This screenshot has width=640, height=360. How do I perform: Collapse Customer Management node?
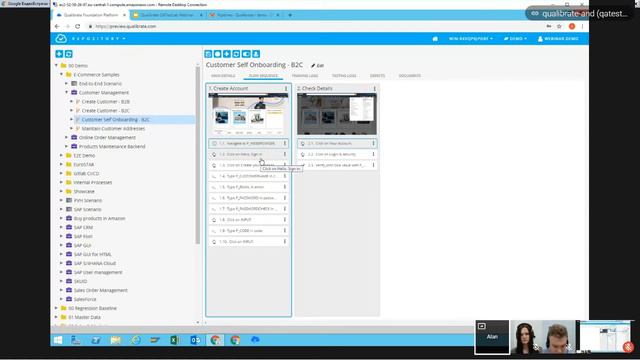(67, 92)
